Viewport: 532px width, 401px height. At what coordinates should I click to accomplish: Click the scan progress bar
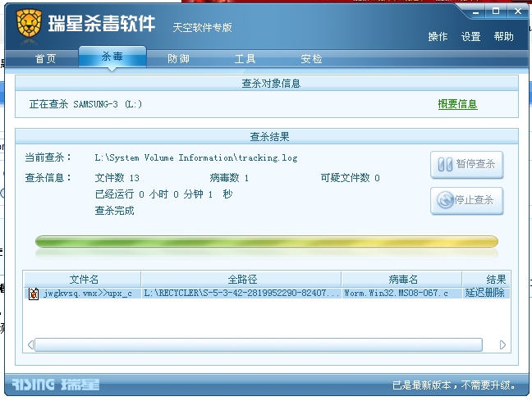(x=267, y=241)
